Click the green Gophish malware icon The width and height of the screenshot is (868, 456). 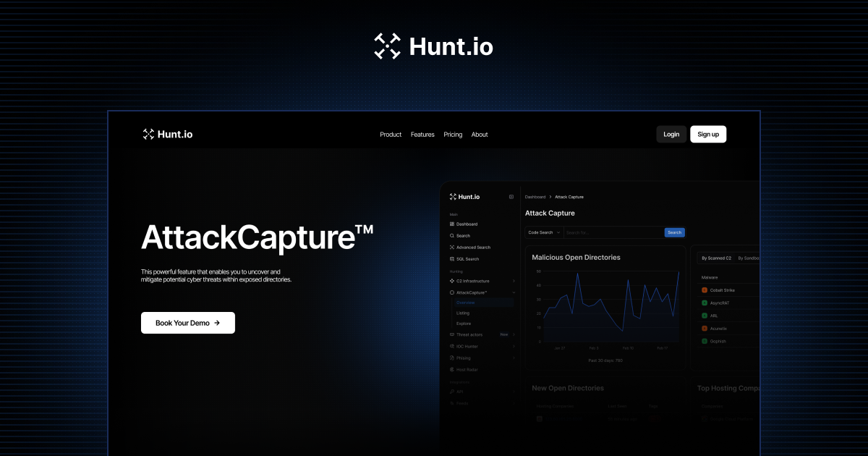[x=705, y=341]
